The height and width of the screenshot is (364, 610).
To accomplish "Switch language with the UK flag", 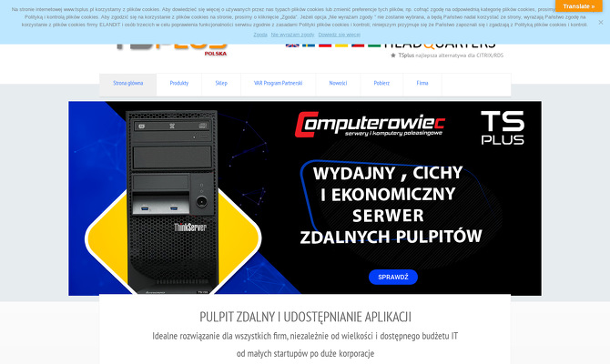I will 292,45.
